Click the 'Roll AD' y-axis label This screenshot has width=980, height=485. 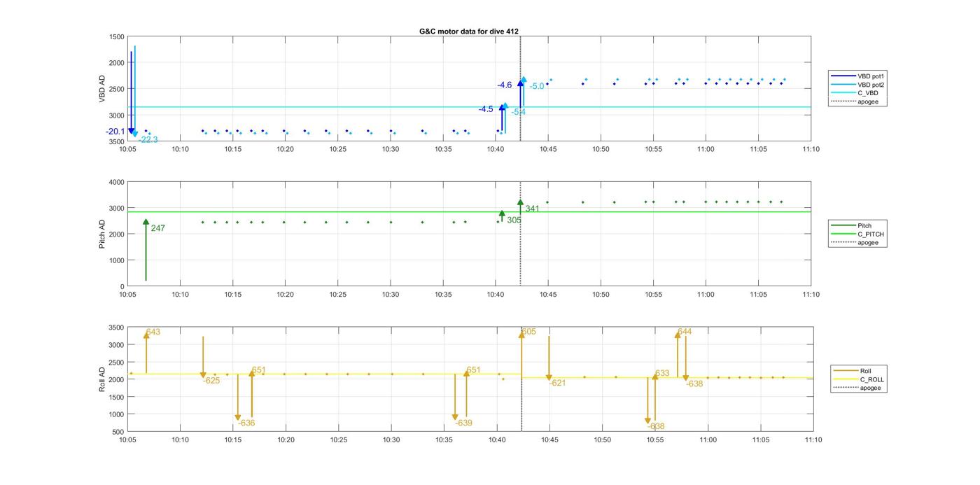tap(102, 379)
